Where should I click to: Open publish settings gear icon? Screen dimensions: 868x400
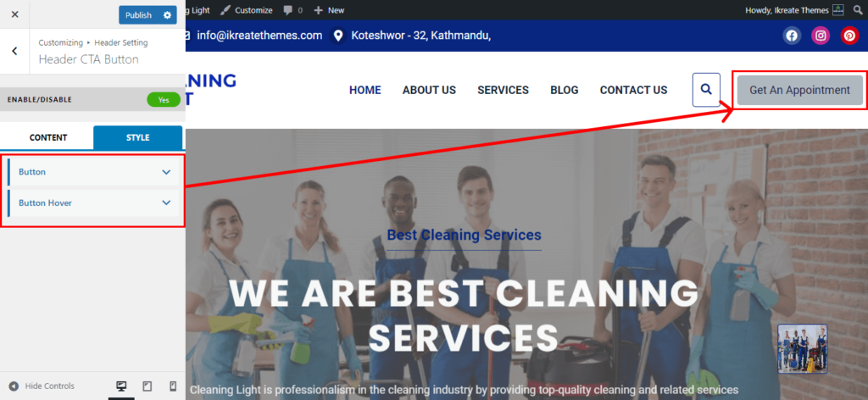pos(167,15)
